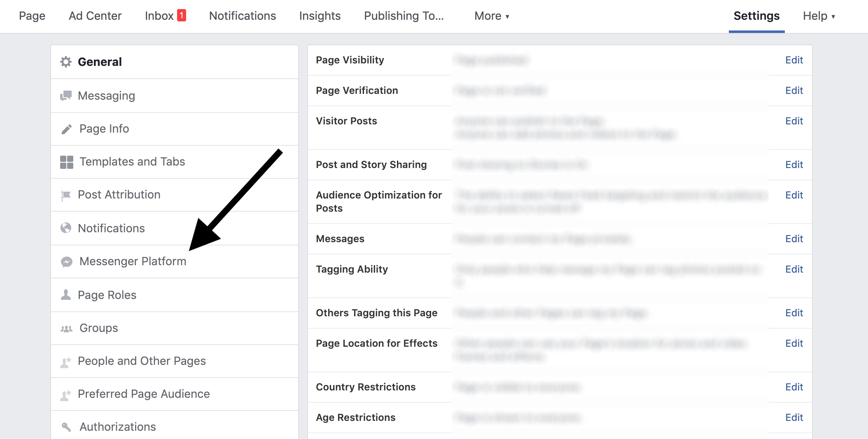Open Preferred Page Audience section

[x=175, y=394]
